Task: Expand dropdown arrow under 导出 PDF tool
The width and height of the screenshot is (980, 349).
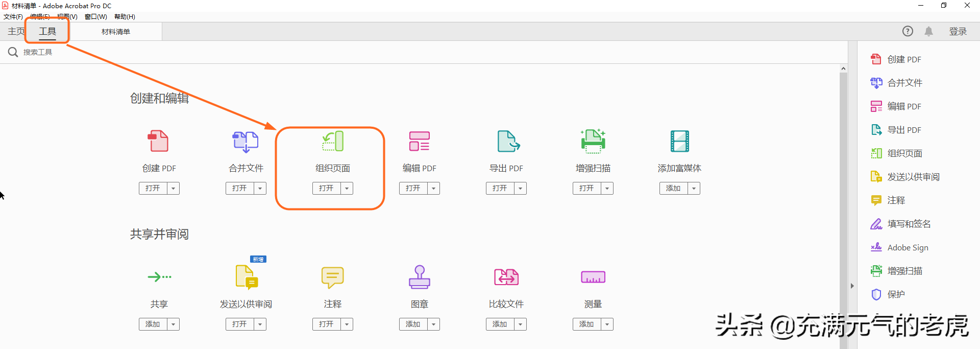Action: (x=521, y=189)
